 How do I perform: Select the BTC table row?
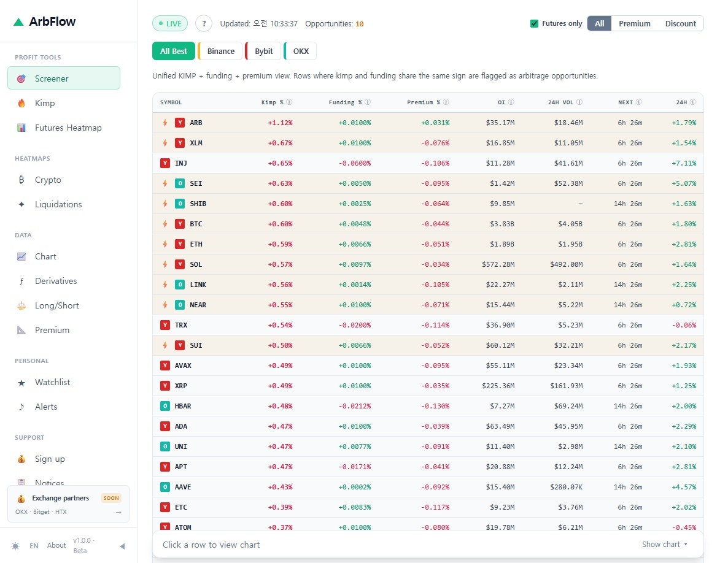click(x=428, y=224)
